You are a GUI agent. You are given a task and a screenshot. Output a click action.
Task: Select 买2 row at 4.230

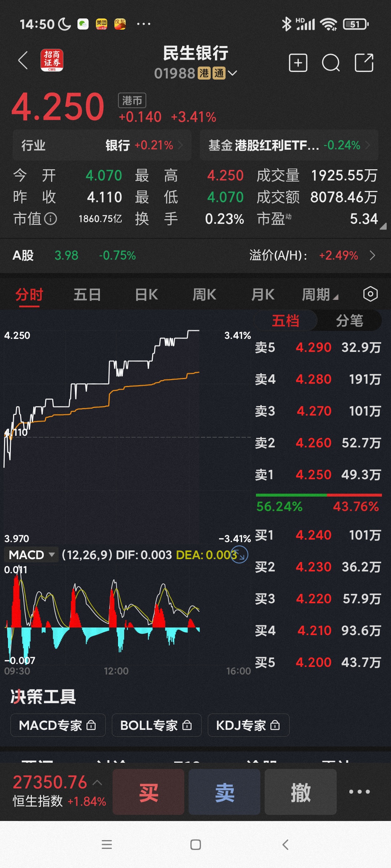[x=318, y=567]
